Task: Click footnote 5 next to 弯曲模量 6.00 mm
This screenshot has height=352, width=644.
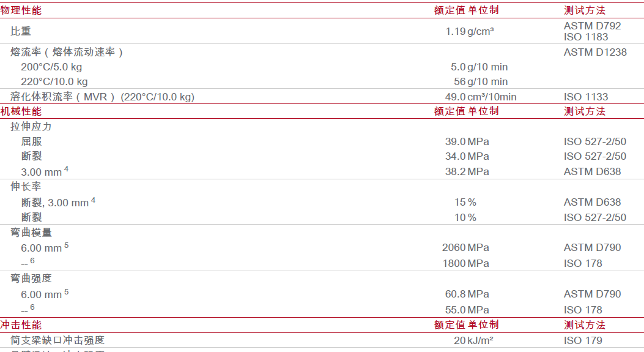Action: click(66, 245)
